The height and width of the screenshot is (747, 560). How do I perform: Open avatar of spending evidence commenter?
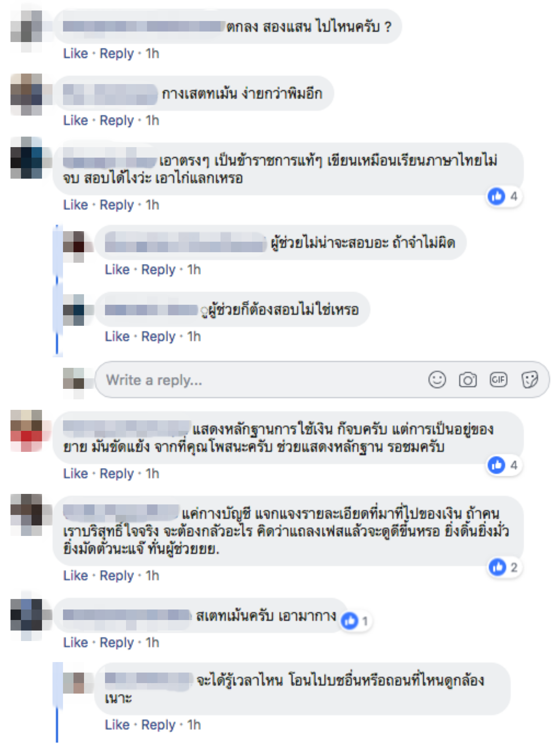(26, 431)
